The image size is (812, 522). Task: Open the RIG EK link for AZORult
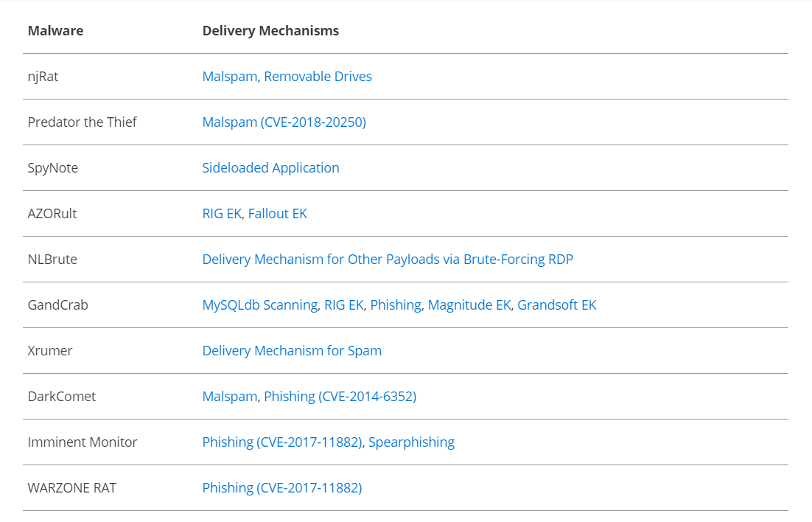(x=222, y=214)
